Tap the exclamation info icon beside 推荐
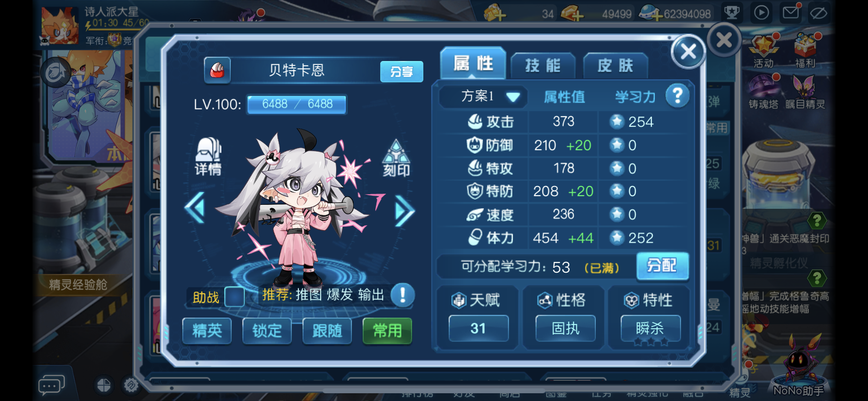The height and width of the screenshot is (401, 868). [402, 294]
